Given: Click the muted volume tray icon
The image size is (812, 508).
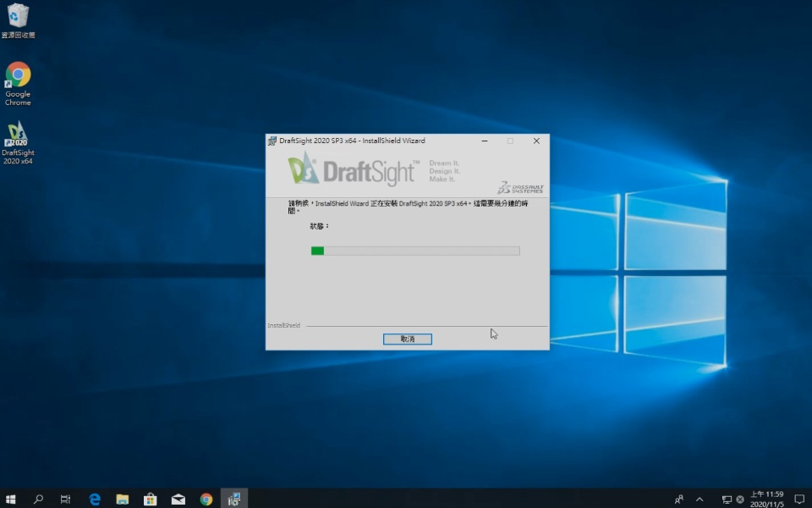Looking at the screenshot, I should click(740, 500).
